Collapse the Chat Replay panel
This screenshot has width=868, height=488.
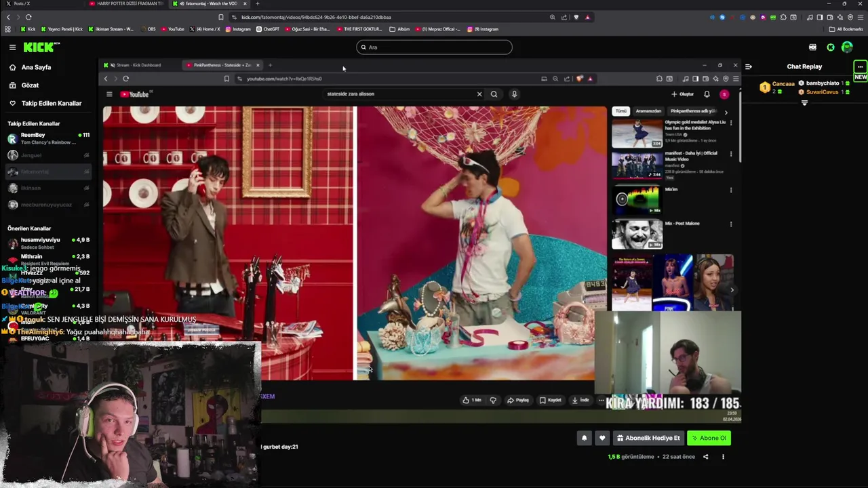click(748, 66)
